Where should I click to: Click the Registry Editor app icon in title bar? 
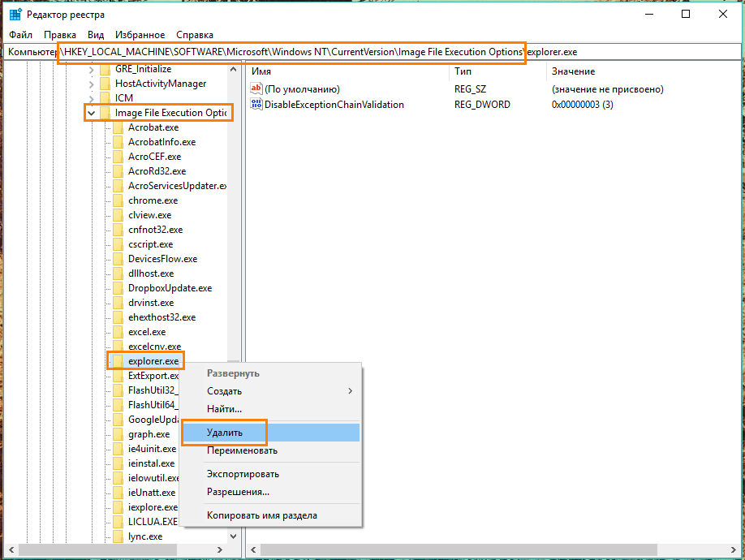[15, 15]
